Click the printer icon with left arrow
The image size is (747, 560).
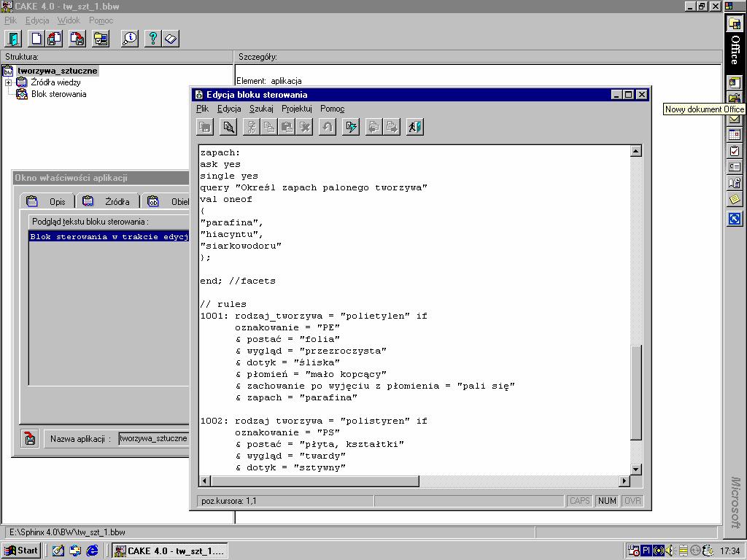[374, 127]
